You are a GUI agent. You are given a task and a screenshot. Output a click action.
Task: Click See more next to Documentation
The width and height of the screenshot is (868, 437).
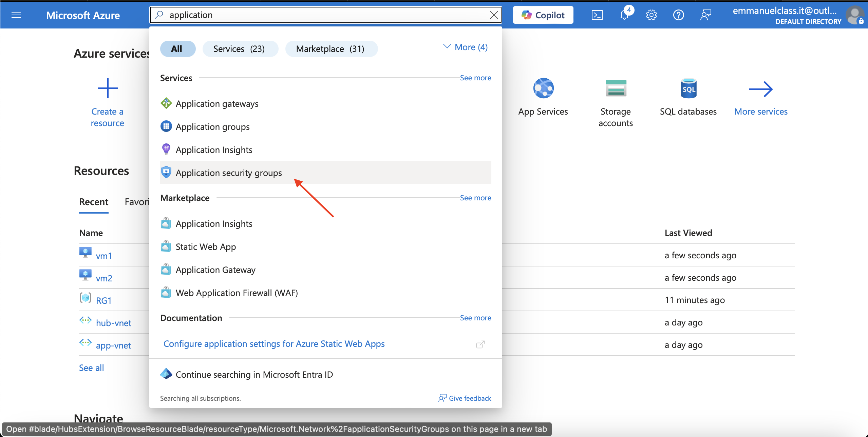[475, 318]
